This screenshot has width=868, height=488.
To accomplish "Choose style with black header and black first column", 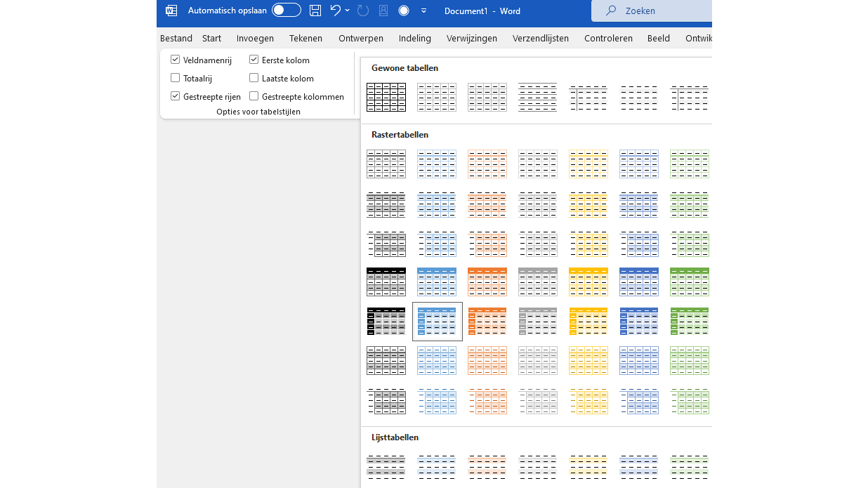I will click(386, 321).
